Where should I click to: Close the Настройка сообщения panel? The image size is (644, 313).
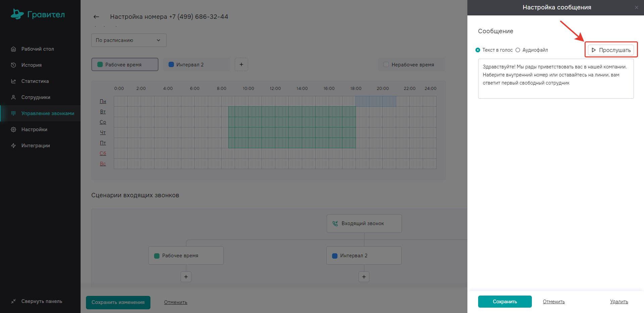(636, 7)
